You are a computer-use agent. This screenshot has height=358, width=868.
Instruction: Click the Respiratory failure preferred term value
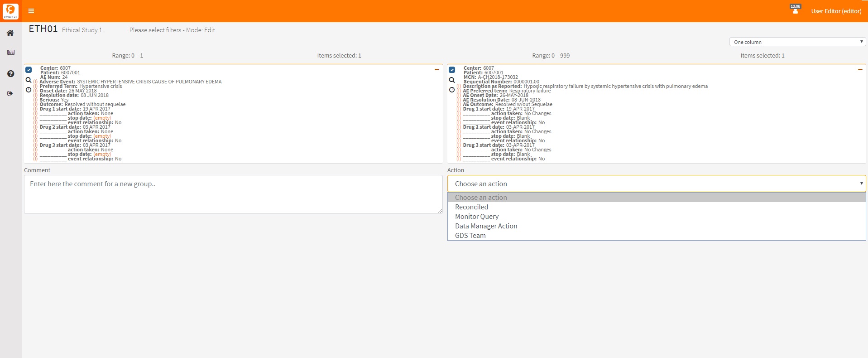pos(530,91)
